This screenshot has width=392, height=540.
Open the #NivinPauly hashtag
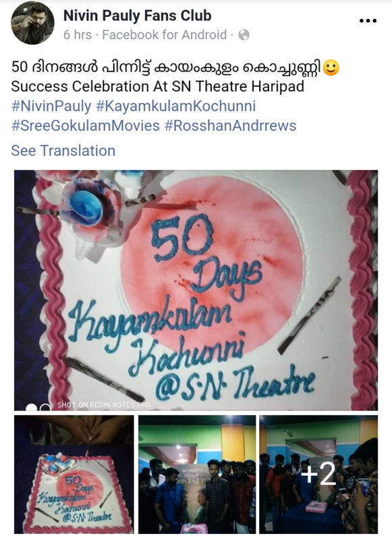tap(51, 107)
